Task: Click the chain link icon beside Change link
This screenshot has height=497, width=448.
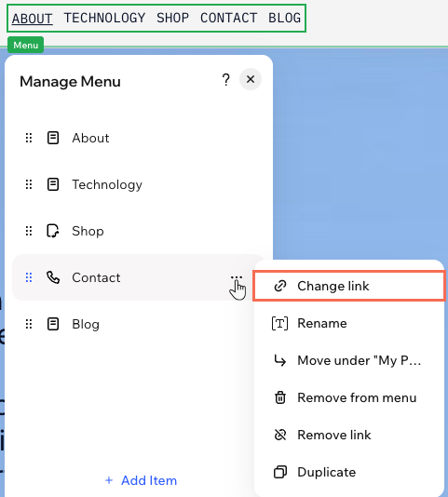Action: click(280, 286)
